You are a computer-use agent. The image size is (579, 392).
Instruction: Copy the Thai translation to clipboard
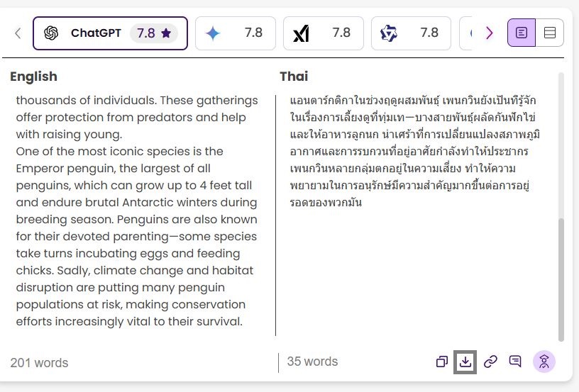tap(441, 362)
